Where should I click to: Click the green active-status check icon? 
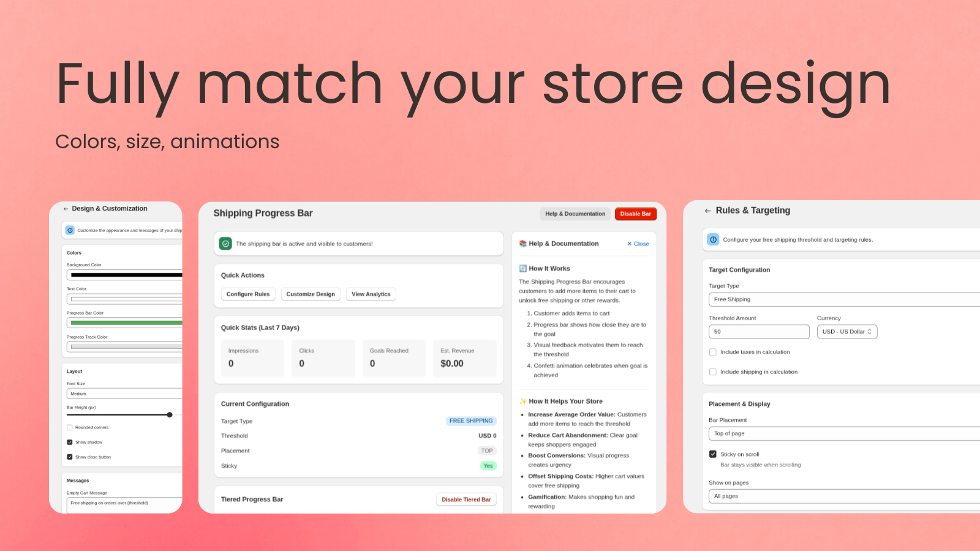tap(225, 243)
